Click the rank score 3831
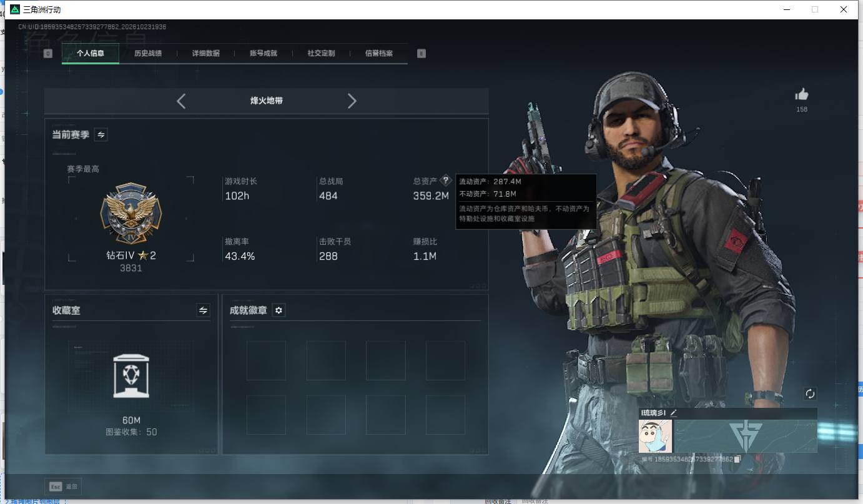 click(131, 268)
